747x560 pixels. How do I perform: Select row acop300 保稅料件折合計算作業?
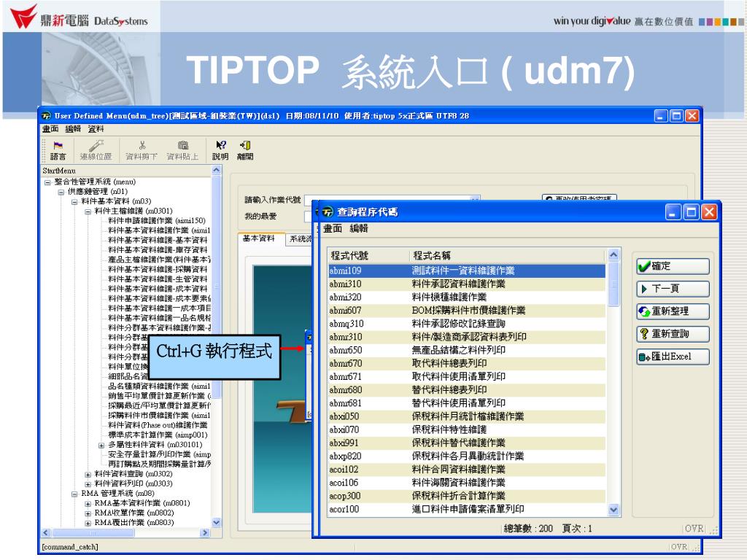467,496
